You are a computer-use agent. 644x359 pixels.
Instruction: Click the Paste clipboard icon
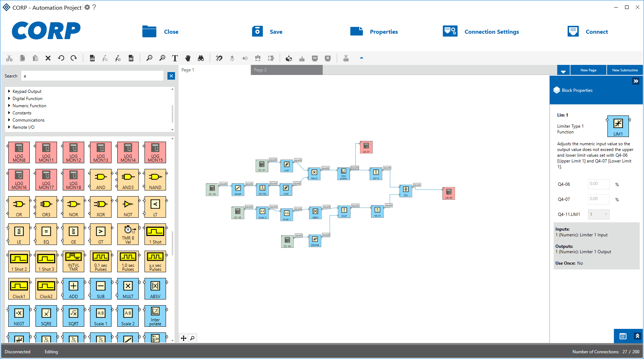click(35, 58)
